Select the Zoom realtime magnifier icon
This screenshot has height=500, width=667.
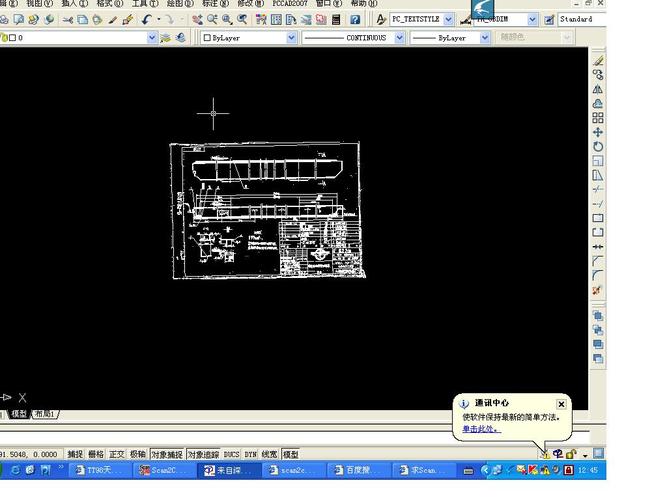point(212,20)
